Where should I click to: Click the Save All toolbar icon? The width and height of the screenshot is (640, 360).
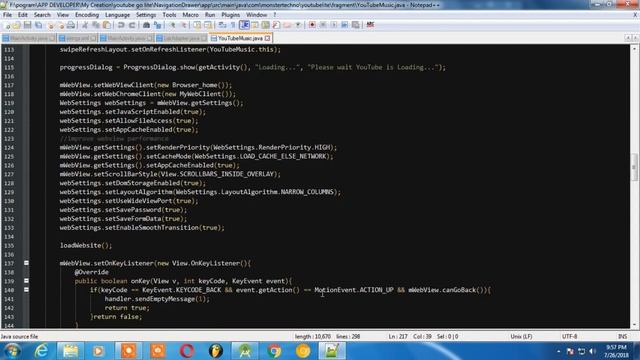click(38, 25)
